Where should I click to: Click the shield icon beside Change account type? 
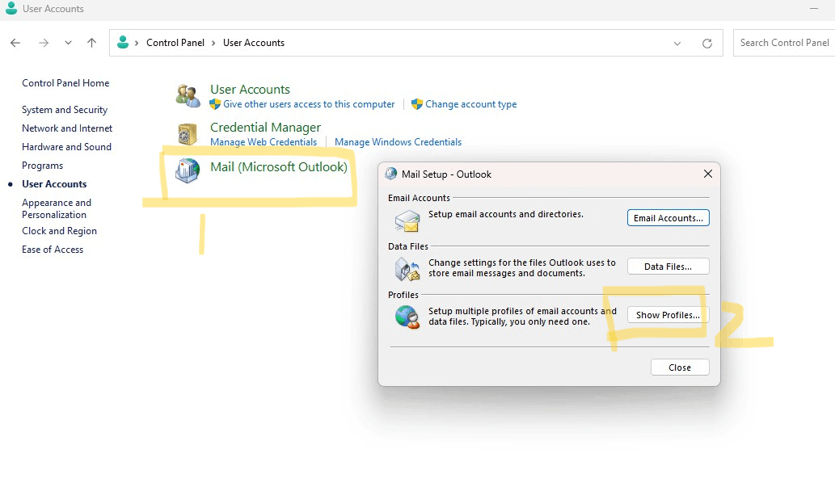(x=418, y=103)
